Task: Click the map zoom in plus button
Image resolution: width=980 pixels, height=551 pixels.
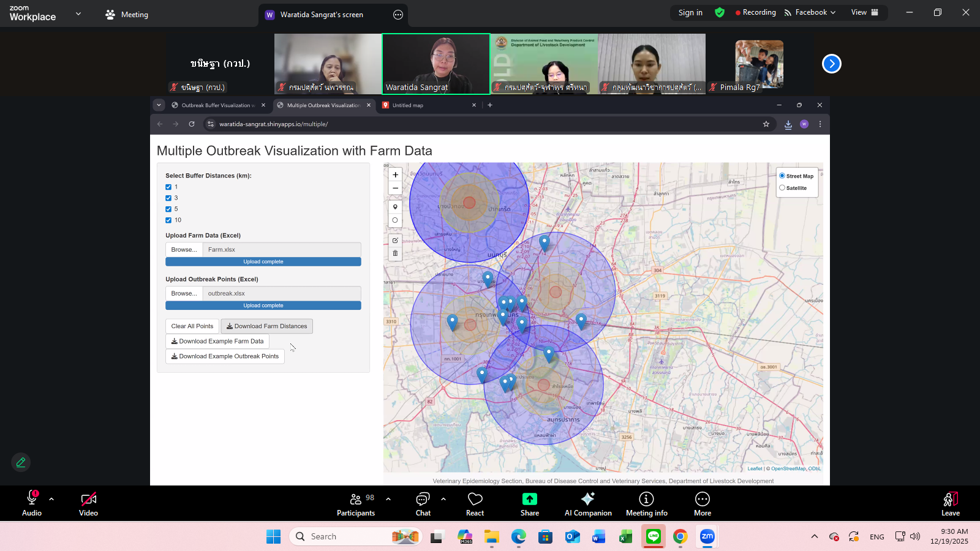Action: click(x=395, y=174)
